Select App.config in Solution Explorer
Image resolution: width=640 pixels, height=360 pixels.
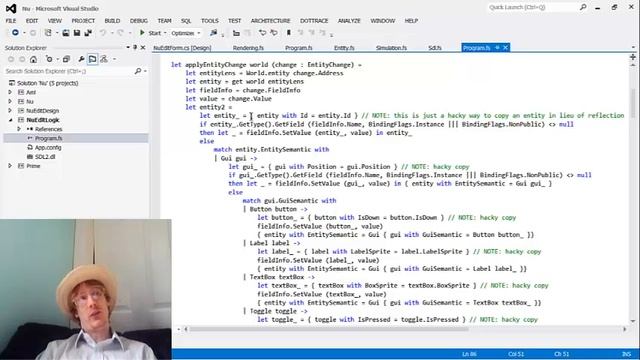point(48,147)
